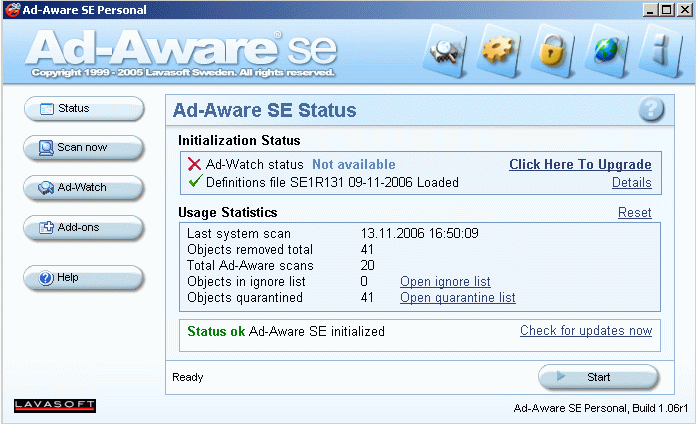
Task: Go to the Status sidebar page
Action: pos(84,108)
